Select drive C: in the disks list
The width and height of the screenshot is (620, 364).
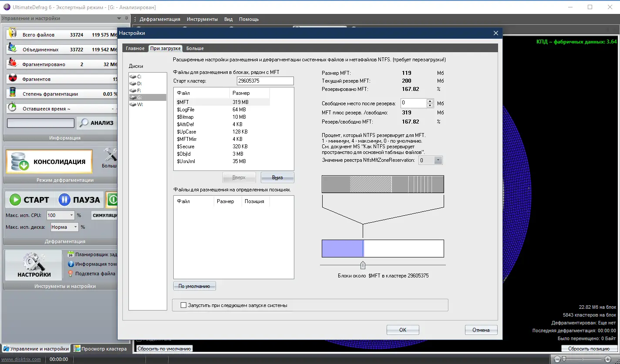pos(139,77)
